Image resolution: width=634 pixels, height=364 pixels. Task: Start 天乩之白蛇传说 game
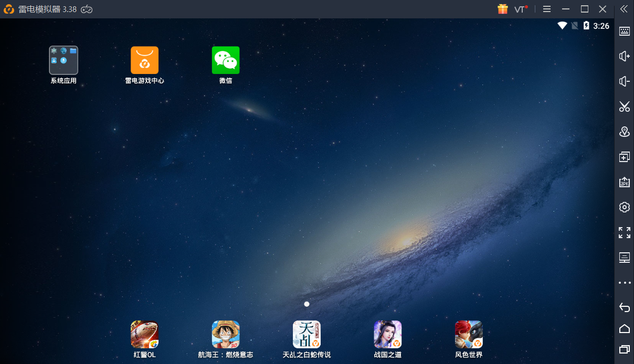307,335
